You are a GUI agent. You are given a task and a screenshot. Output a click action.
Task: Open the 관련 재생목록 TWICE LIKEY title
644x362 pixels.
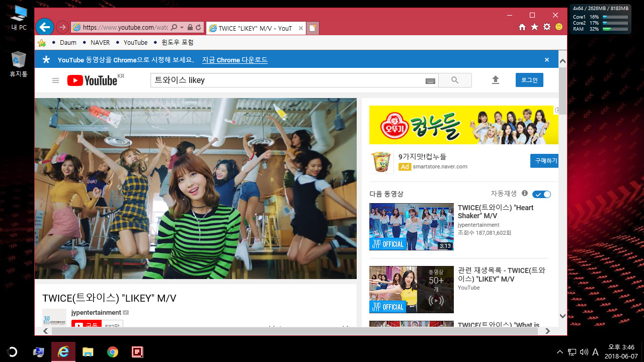tap(502, 275)
